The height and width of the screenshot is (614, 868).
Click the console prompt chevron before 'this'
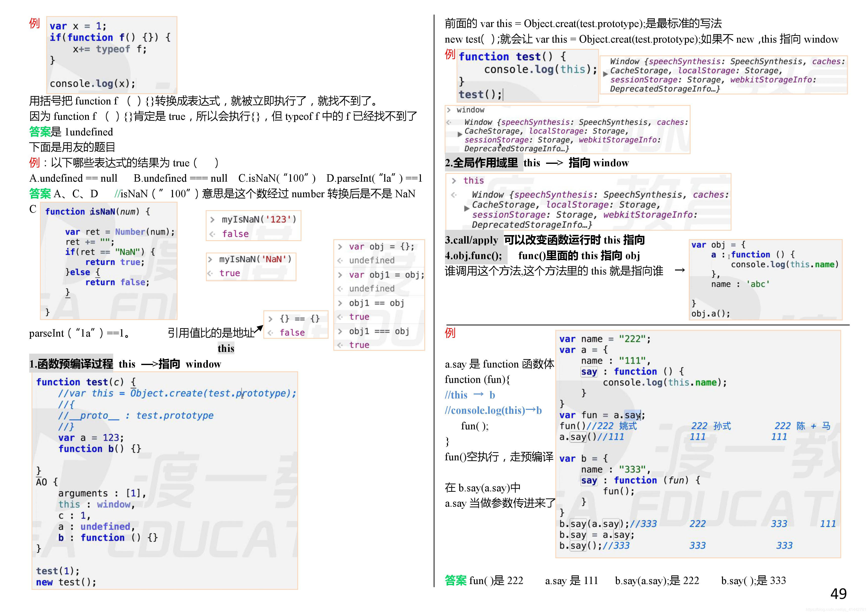pyautogui.click(x=454, y=181)
